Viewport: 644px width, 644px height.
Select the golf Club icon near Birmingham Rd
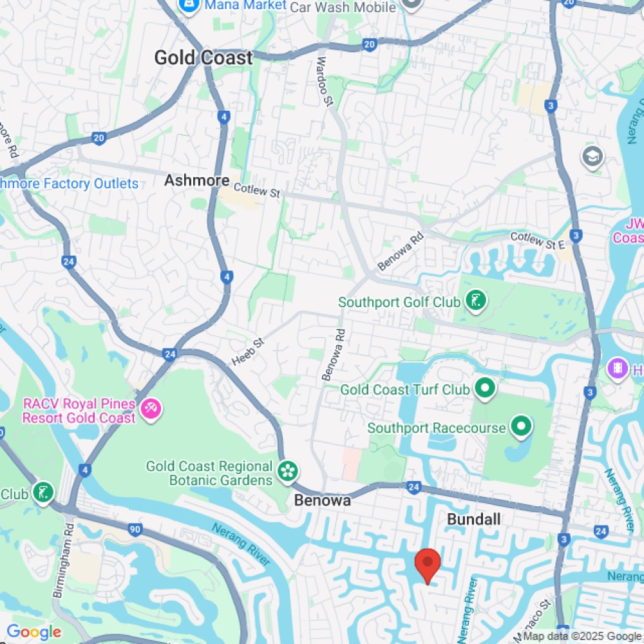click(43, 493)
